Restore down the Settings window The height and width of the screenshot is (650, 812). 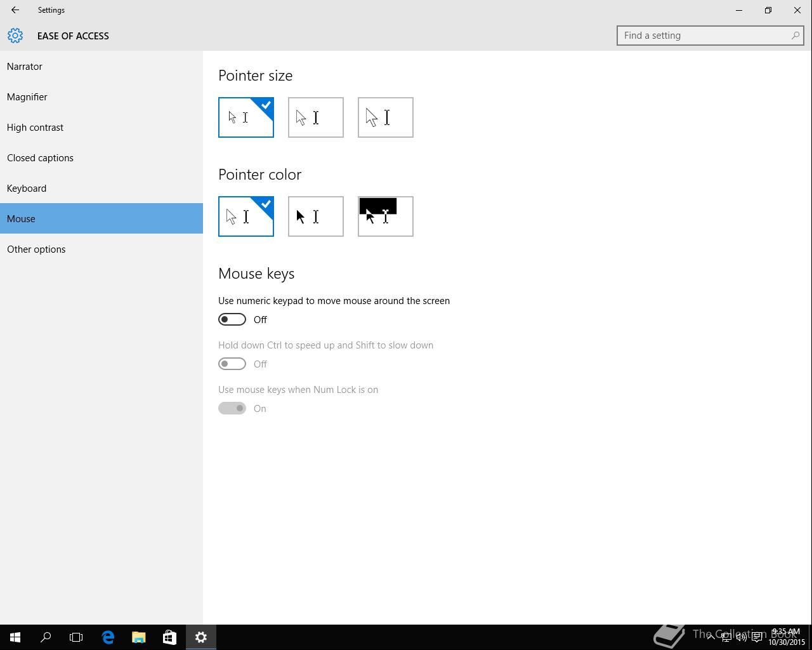[768, 10]
